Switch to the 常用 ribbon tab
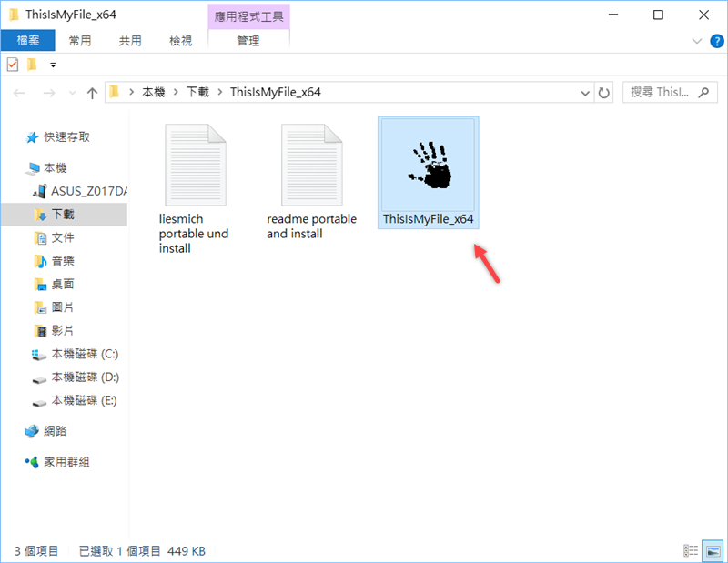 (x=80, y=41)
